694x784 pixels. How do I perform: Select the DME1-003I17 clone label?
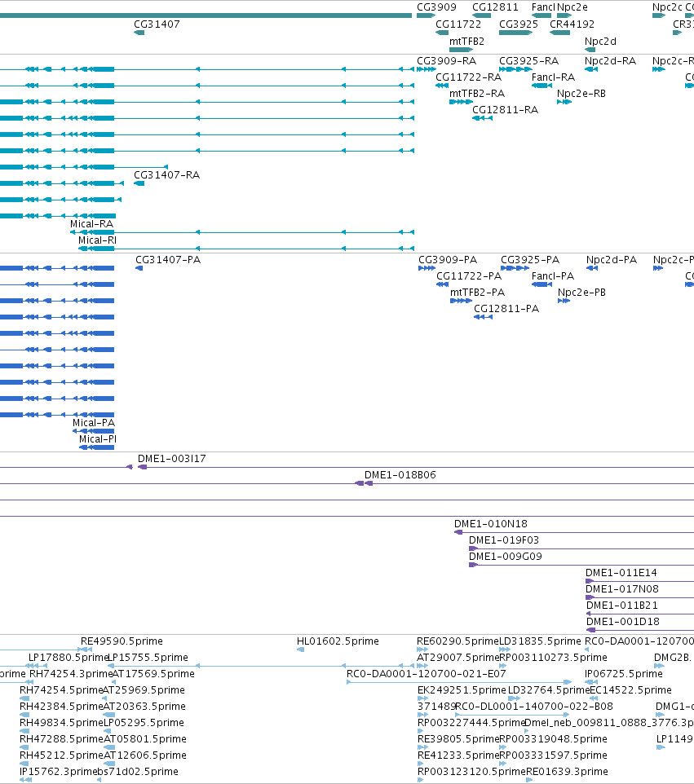click(x=171, y=459)
